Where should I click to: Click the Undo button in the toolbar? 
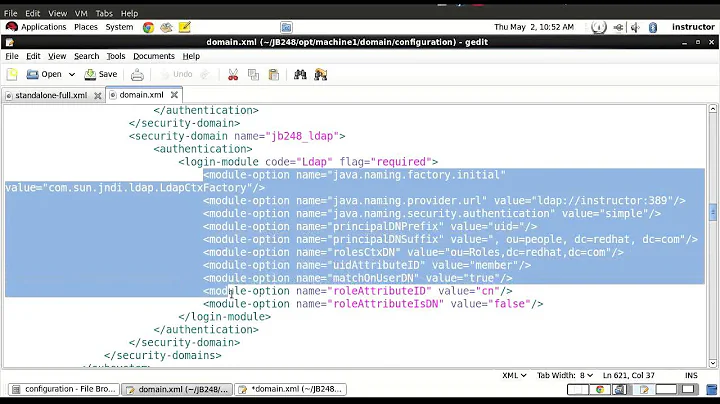[x=176, y=74]
